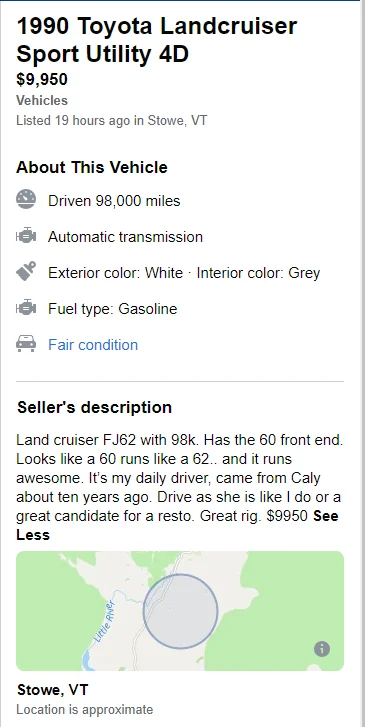Open the Fair condition link

(93, 345)
